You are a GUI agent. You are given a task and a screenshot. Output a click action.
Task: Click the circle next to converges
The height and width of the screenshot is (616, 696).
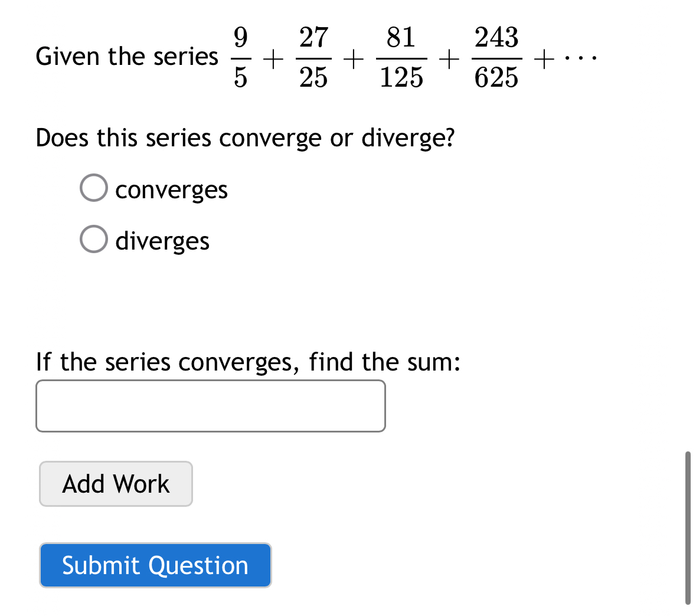pyautogui.click(x=93, y=188)
